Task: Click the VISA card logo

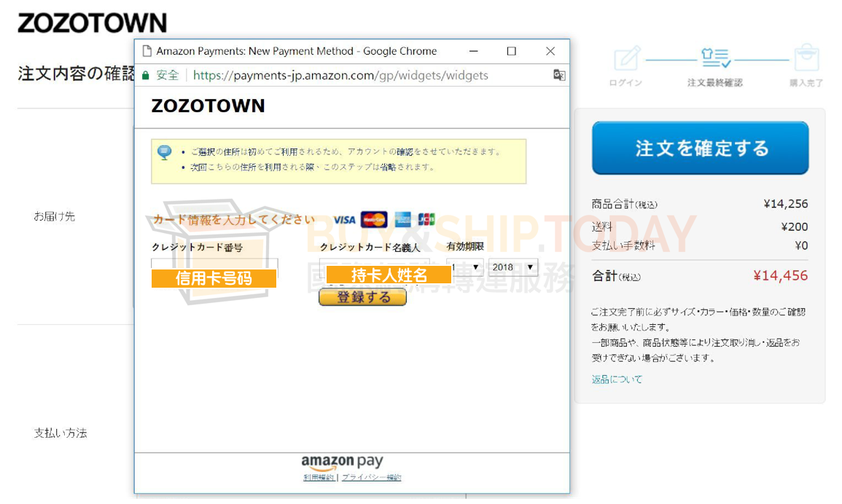Action: [x=344, y=219]
